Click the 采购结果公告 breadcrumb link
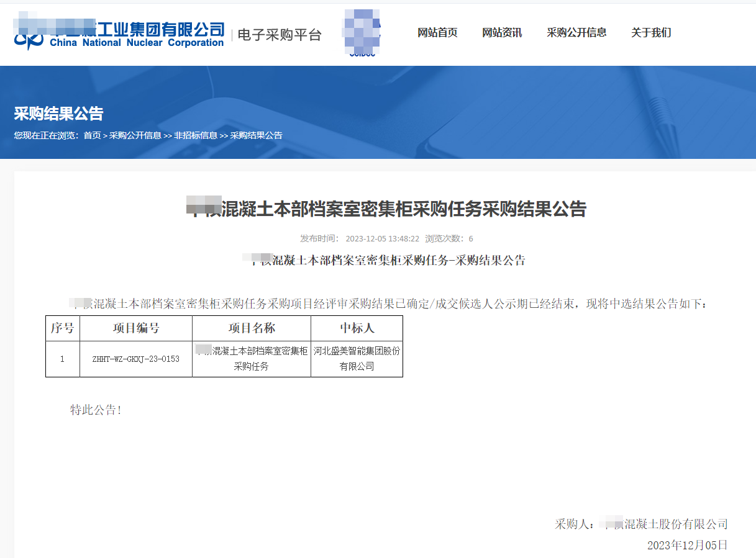The height and width of the screenshot is (558, 756). tap(256, 135)
